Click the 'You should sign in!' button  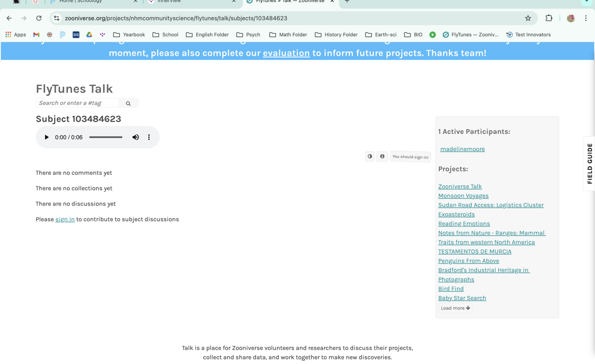pyautogui.click(x=410, y=157)
